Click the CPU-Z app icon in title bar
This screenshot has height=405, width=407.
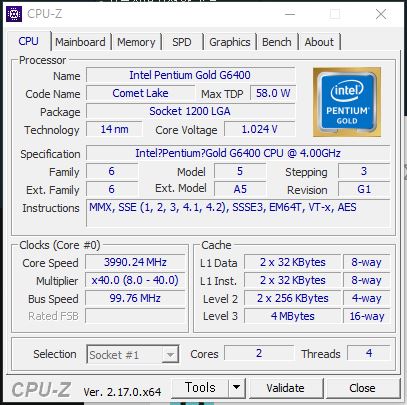tap(14, 14)
